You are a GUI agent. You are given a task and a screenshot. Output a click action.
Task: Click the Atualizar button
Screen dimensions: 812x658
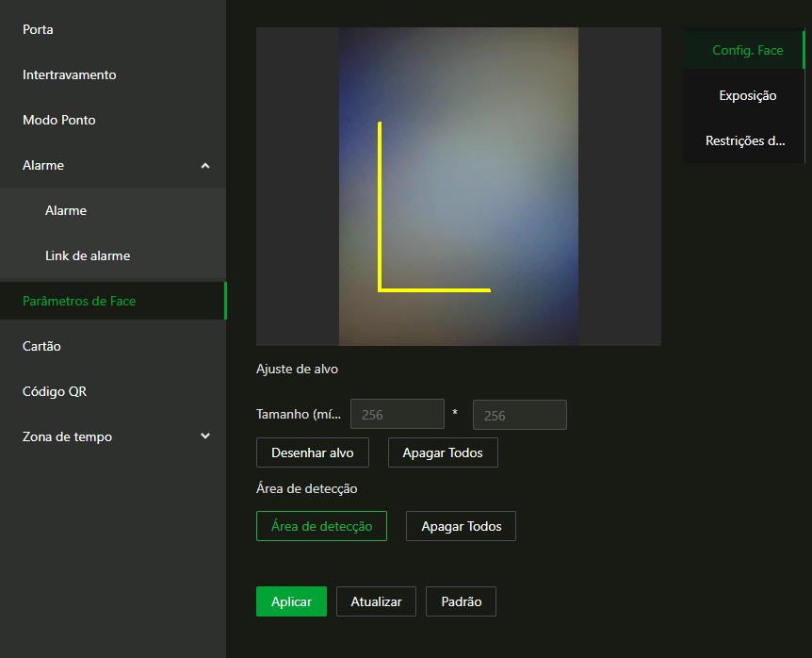click(x=376, y=601)
